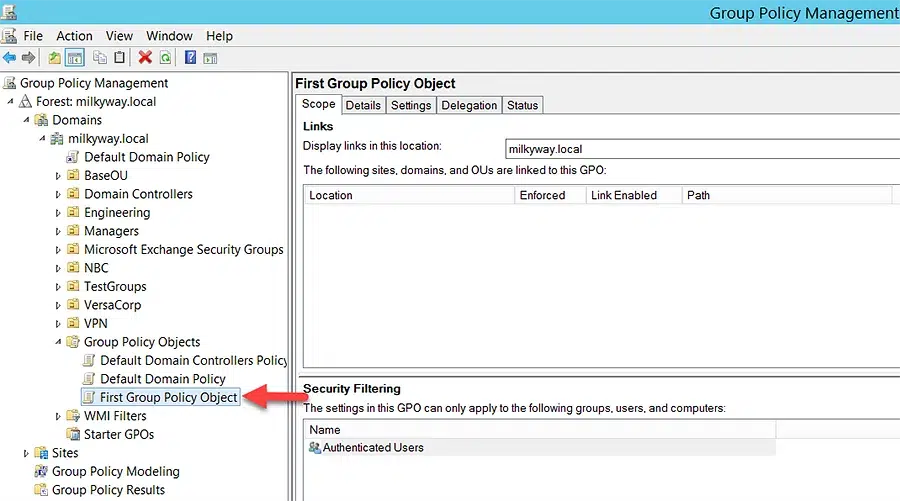900x501 pixels.
Task: Click the Up one level folder icon
Action: pyautogui.click(x=55, y=57)
